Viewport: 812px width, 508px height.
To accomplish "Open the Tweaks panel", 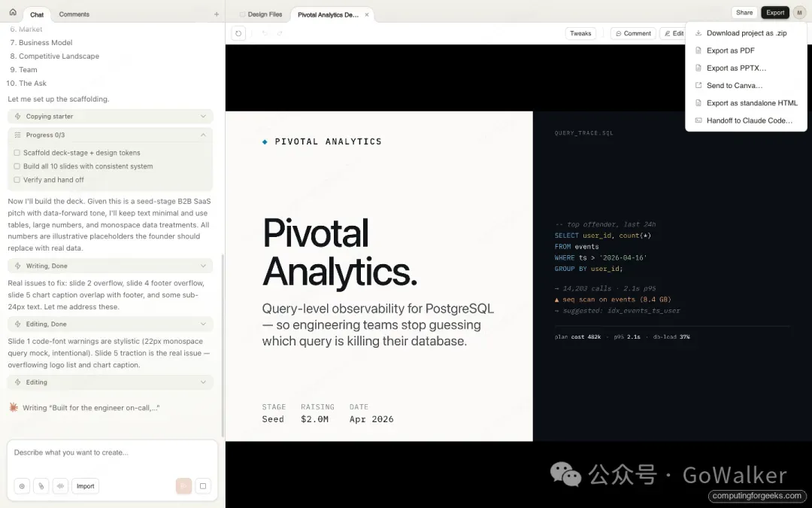I will 580,33.
